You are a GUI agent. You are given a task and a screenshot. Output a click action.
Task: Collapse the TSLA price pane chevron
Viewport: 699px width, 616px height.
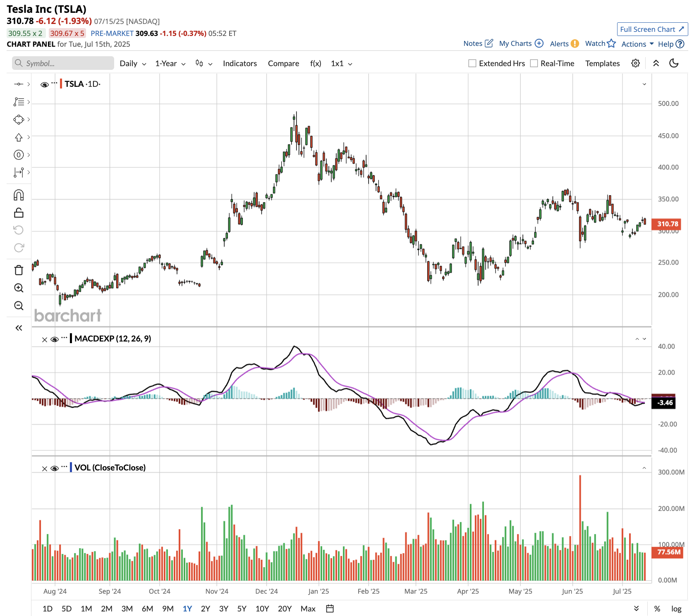click(644, 84)
